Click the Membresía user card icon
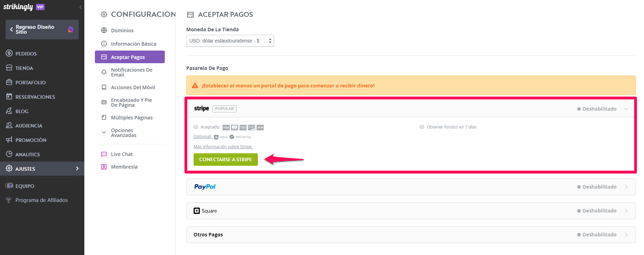 click(104, 167)
